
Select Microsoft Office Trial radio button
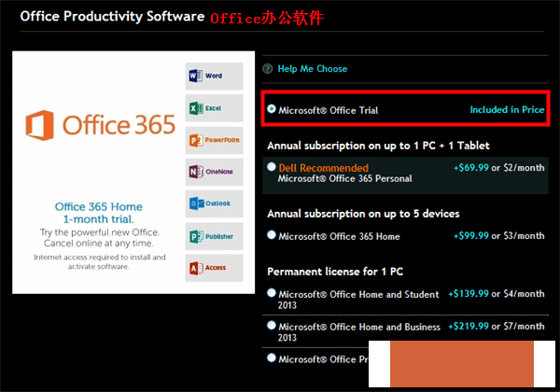click(272, 109)
